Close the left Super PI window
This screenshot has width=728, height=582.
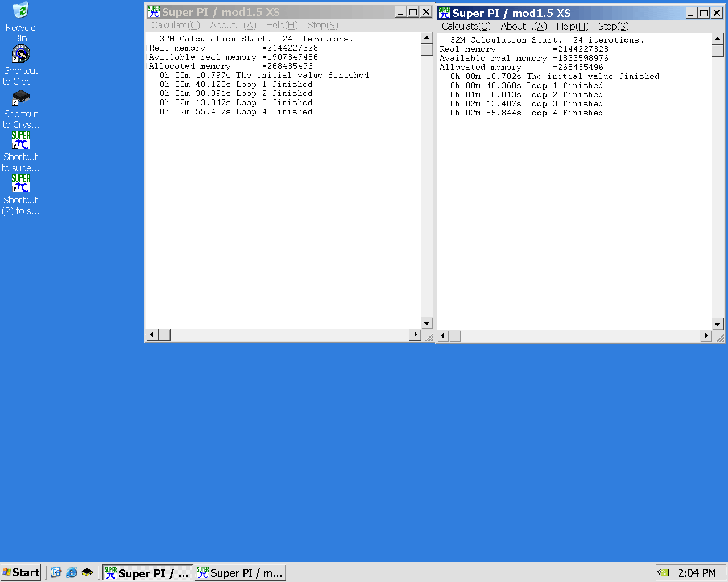click(426, 12)
